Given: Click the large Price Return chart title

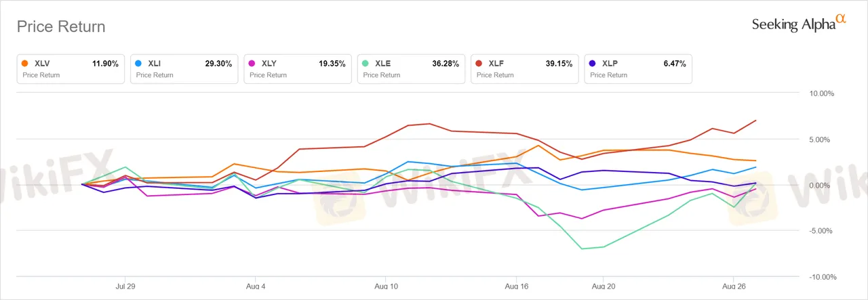Looking at the screenshot, I should click(61, 27).
